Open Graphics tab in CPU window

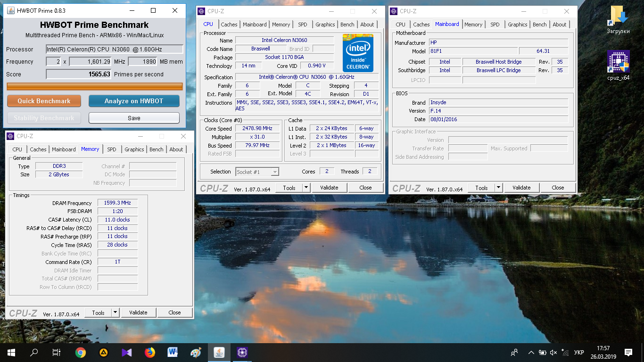click(325, 25)
